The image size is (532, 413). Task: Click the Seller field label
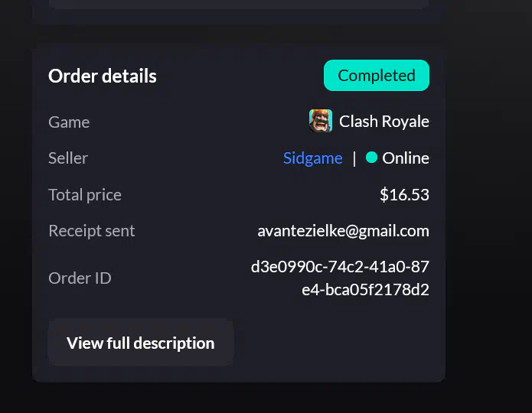[x=68, y=158]
